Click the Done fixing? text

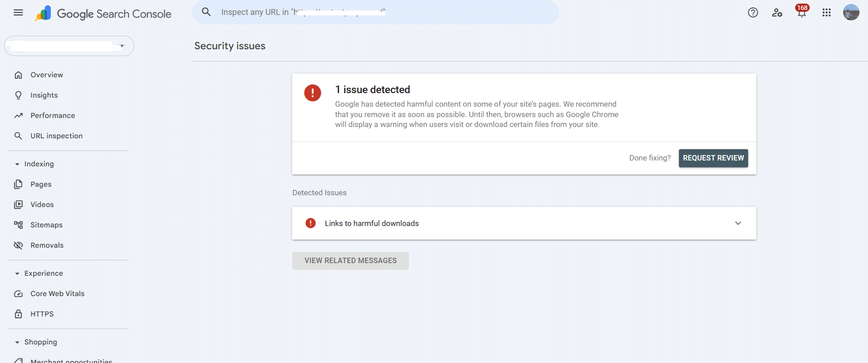coord(650,158)
